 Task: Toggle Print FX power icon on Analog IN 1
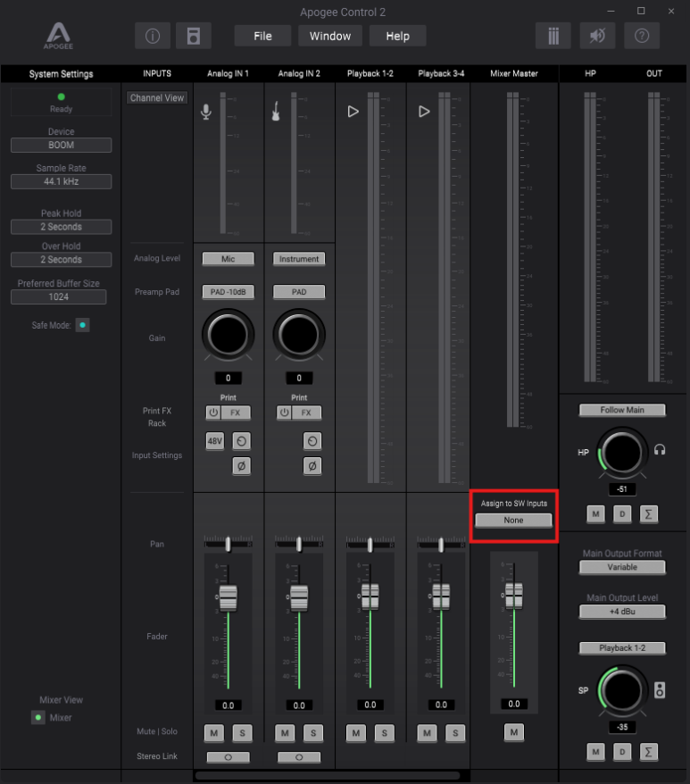click(x=213, y=413)
